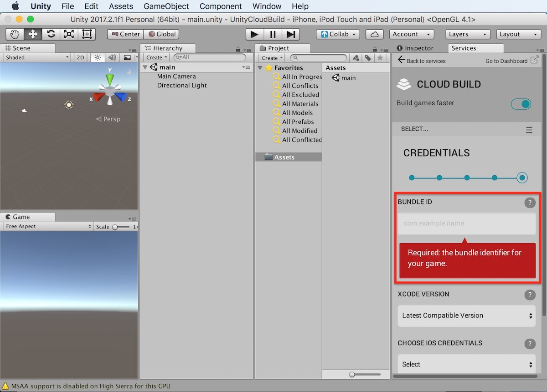
Task: Click the cloud Services icon in toolbar
Action: click(374, 34)
